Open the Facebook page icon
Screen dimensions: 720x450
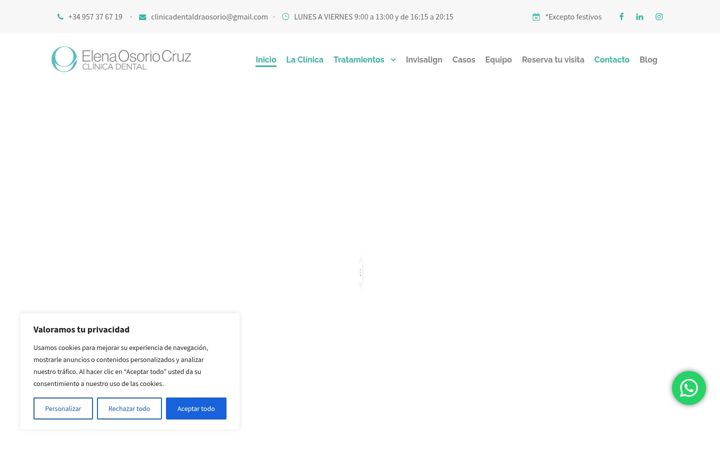point(621,17)
